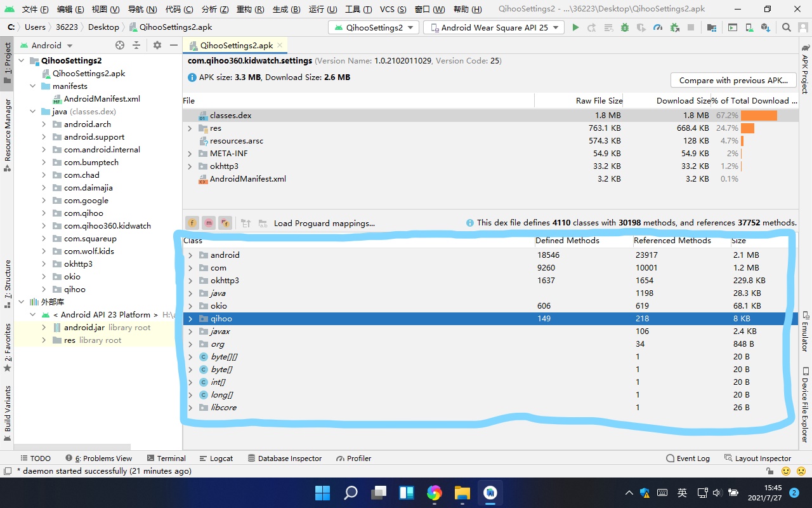Viewport: 812px width, 508px height.
Task: Toggle the Show fields 'f' button
Action: pos(192,223)
